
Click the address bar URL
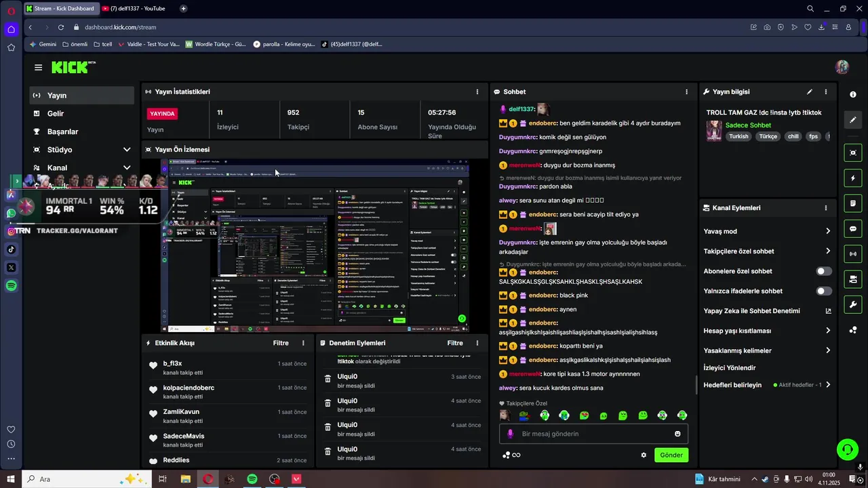121,27
